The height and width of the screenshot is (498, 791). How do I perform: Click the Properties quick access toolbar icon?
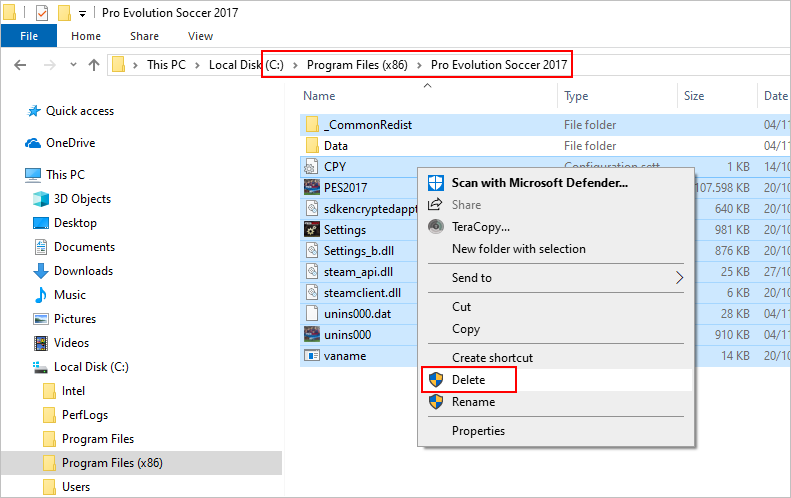[42, 13]
